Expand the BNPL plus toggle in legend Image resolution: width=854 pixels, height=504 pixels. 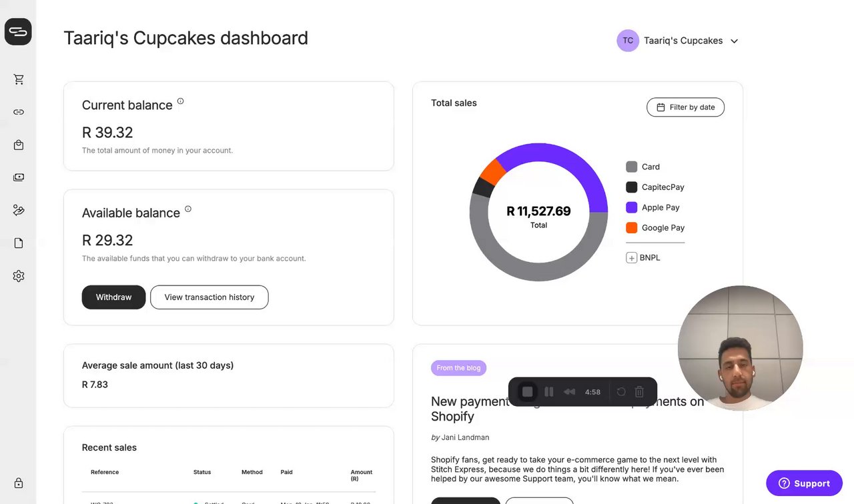[x=631, y=258]
